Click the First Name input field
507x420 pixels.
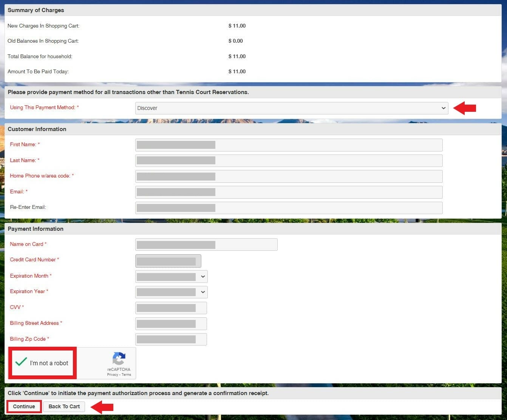(289, 145)
